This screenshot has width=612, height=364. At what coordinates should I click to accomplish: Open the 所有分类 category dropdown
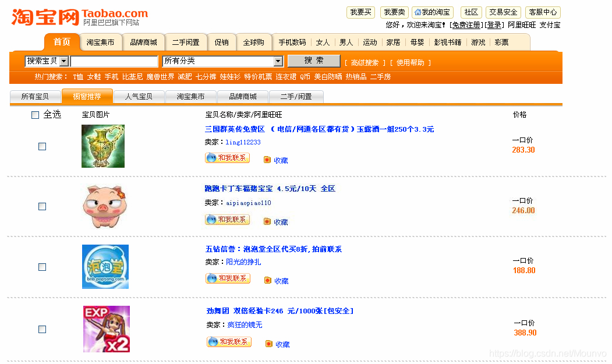click(x=222, y=61)
